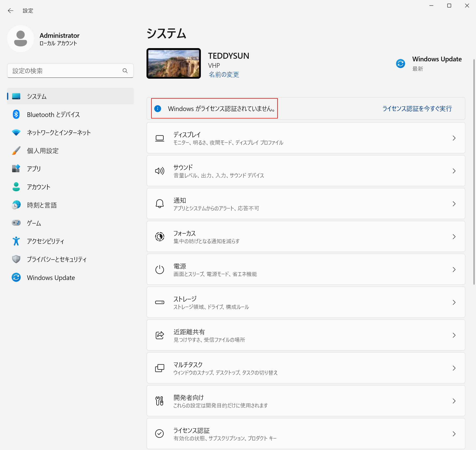Click the Administrator account name
Image resolution: width=476 pixels, height=450 pixels.
60,35
